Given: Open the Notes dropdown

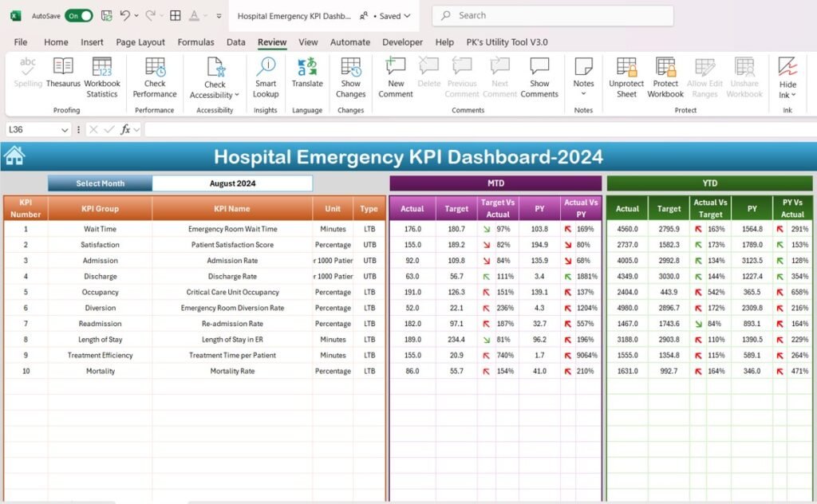Looking at the screenshot, I should 583,93.
